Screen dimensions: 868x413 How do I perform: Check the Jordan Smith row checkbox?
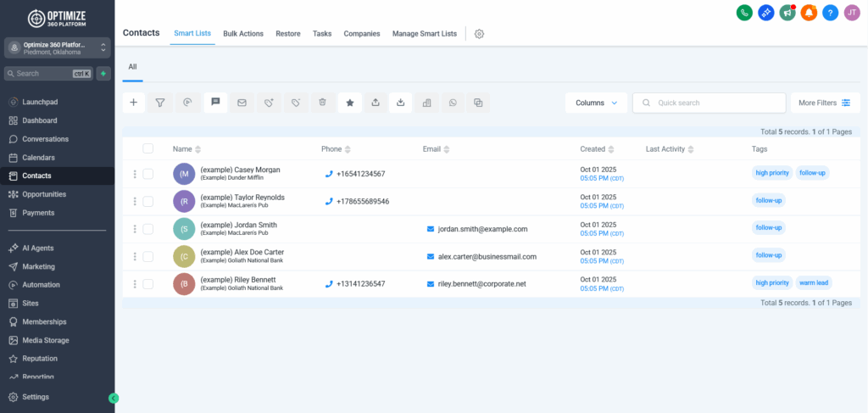click(147, 229)
